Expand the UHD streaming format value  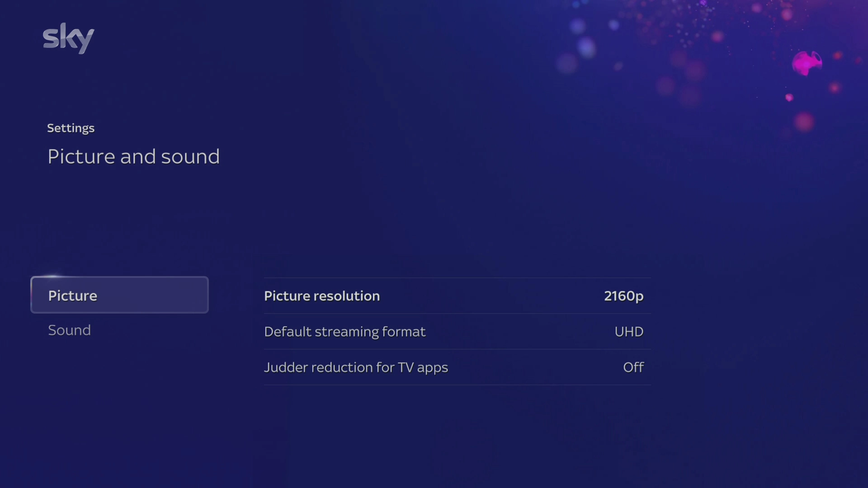(628, 332)
